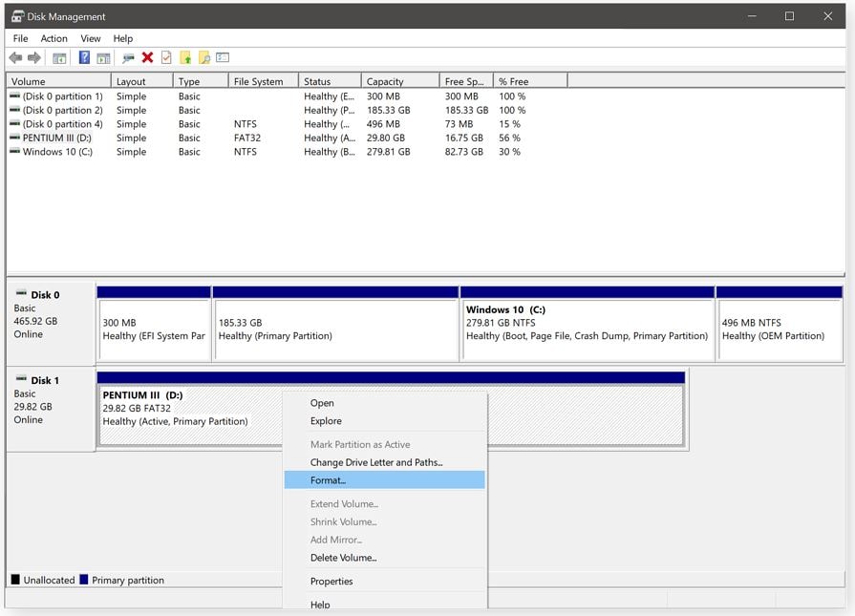Open the Action menu
The height and width of the screenshot is (616, 855).
coord(54,38)
